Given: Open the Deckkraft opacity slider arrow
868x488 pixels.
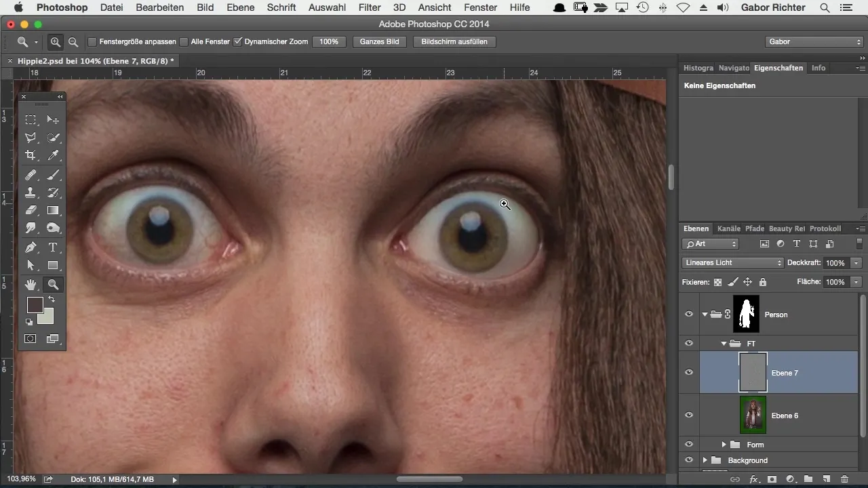Looking at the screenshot, I should (x=857, y=263).
